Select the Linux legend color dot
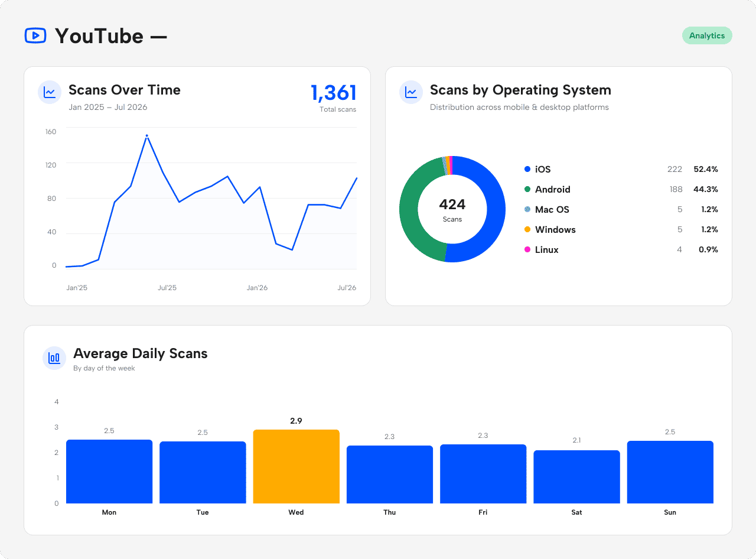 [x=527, y=249]
